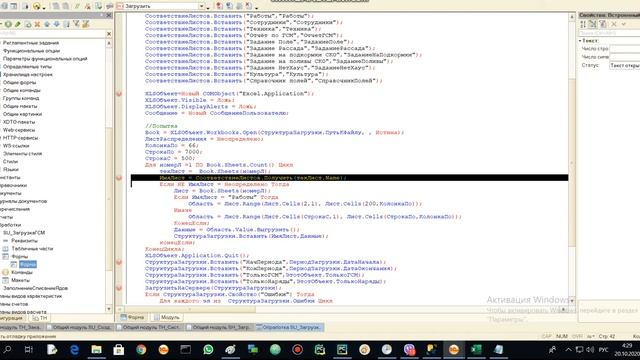This screenshot has height=360, width=640.
Task: Toggle breakpoint on Excel.Application COMObject line
Action: click(x=119, y=93)
